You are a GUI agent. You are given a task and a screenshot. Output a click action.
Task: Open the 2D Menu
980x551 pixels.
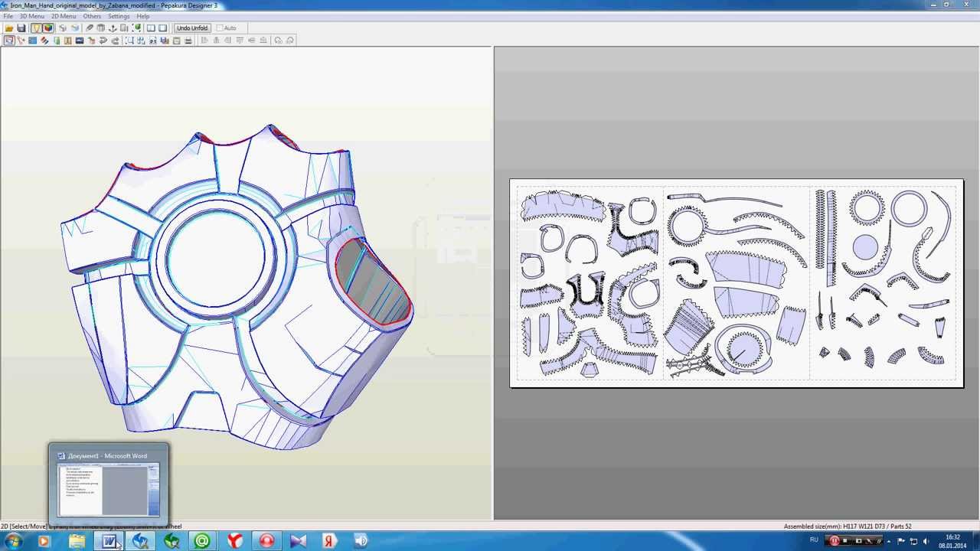64,16
